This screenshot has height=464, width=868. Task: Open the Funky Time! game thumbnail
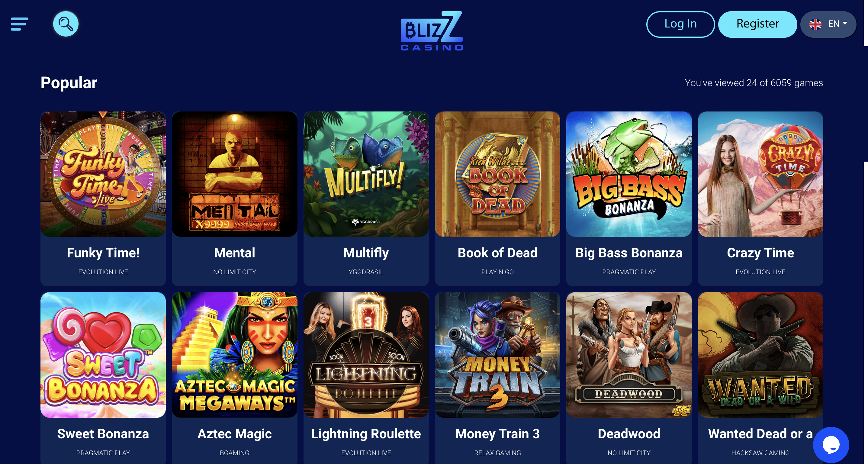[103, 174]
